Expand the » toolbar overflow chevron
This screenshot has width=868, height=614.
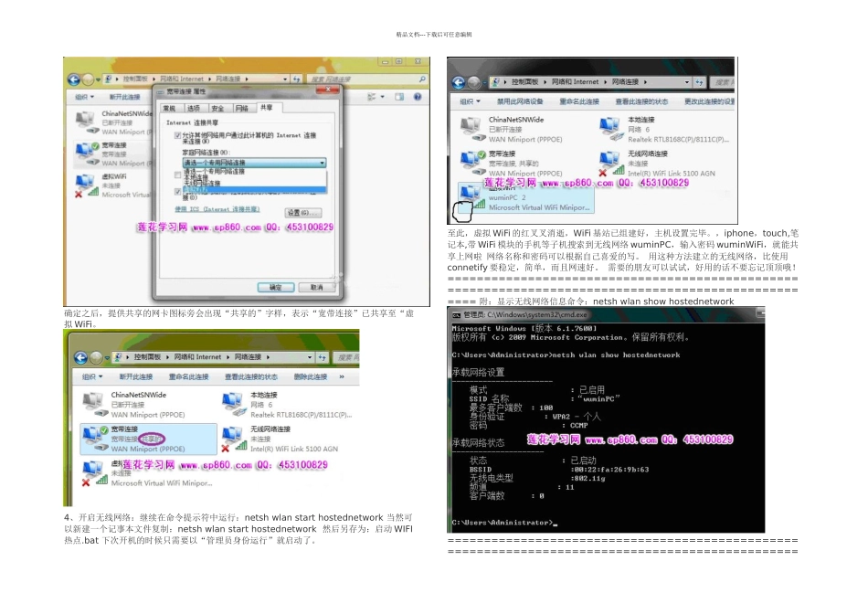pyautogui.click(x=342, y=376)
